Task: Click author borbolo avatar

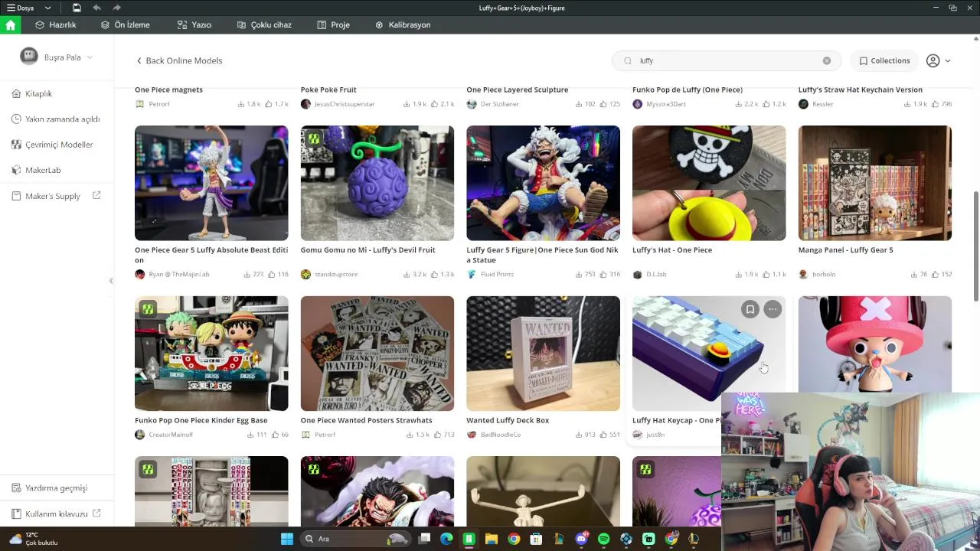Action: pyautogui.click(x=803, y=274)
